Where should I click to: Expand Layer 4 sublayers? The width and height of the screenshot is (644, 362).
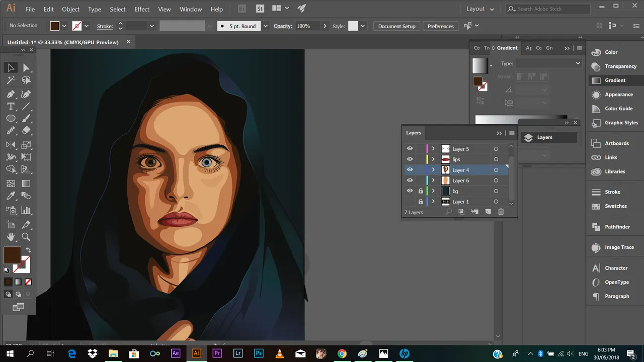tap(433, 170)
